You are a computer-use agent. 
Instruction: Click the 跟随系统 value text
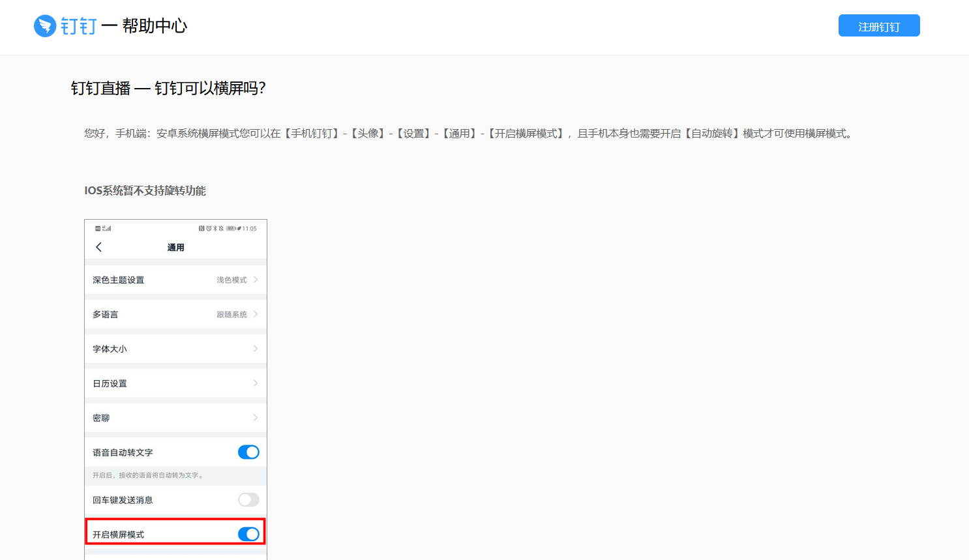click(x=231, y=314)
